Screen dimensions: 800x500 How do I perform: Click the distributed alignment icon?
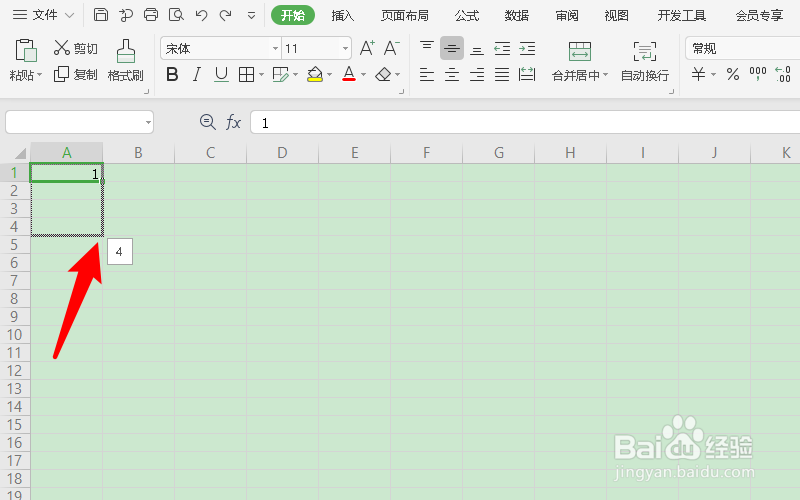coord(527,75)
